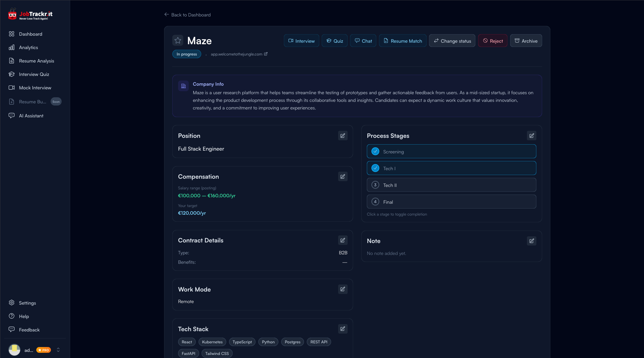Edit the Process Stages list
Screen dimensions: 644x358
pyautogui.click(x=531, y=135)
